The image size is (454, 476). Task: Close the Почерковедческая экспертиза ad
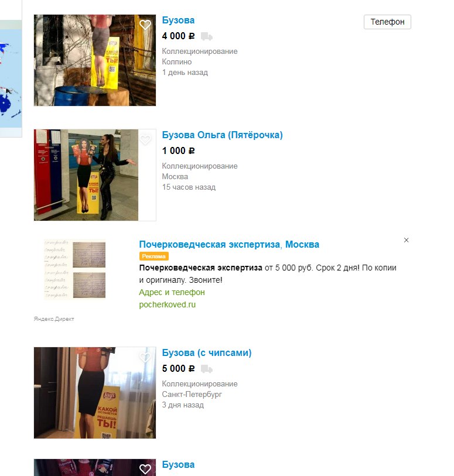pyautogui.click(x=407, y=240)
